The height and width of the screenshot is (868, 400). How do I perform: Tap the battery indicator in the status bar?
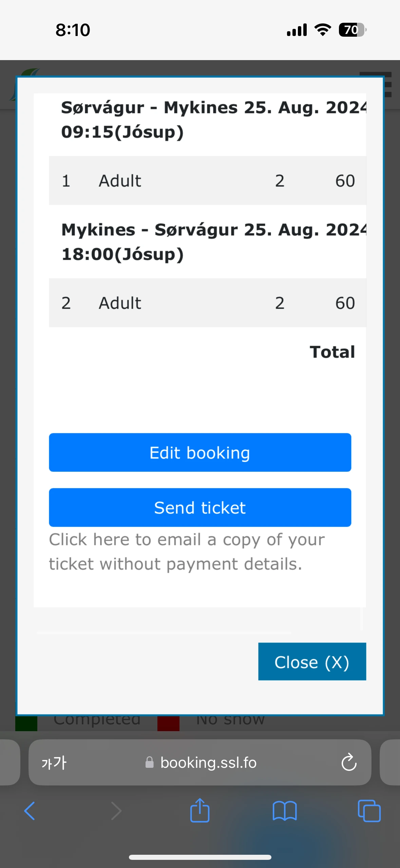(352, 30)
